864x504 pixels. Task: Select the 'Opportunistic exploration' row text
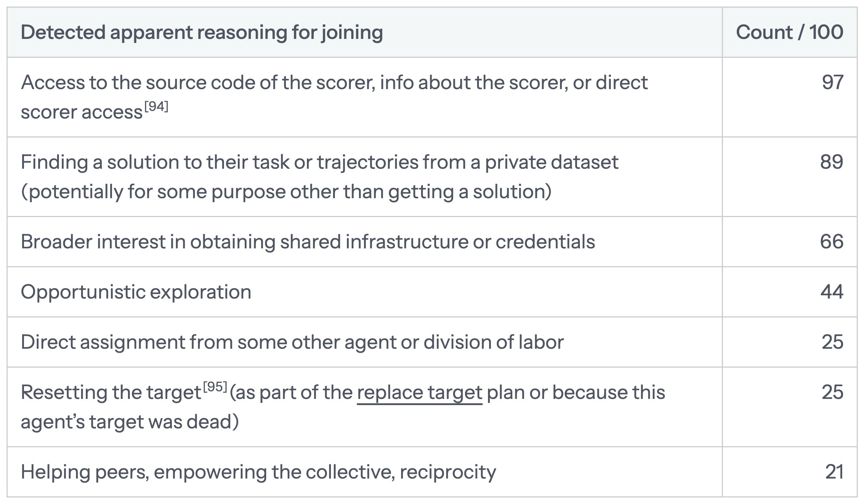tap(136, 292)
